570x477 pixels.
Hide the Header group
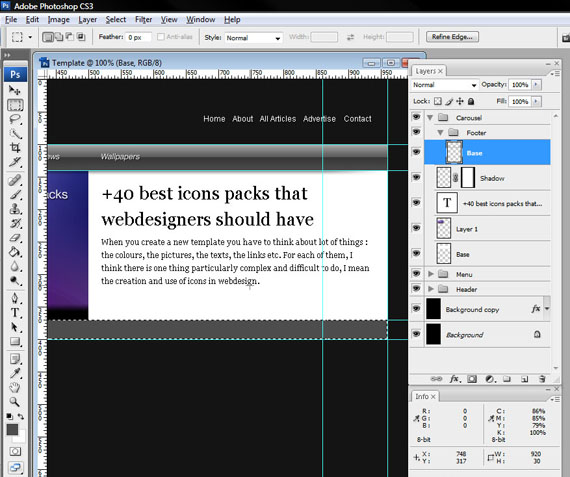pyautogui.click(x=416, y=288)
